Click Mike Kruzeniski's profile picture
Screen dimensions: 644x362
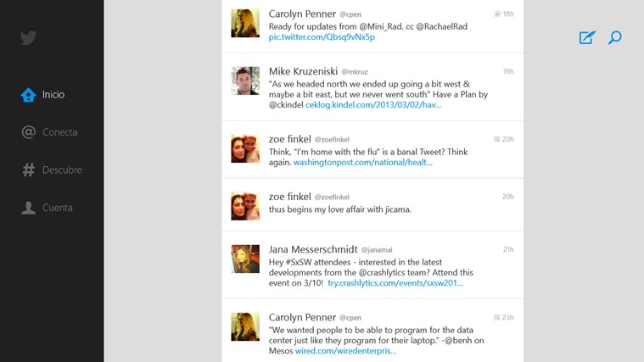(x=245, y=81)
